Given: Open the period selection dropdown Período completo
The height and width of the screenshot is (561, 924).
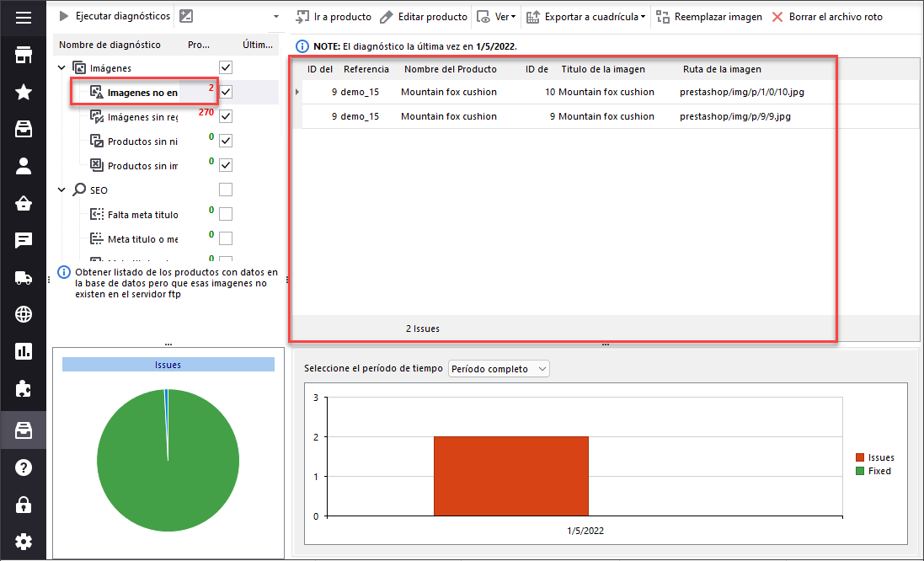Looking at the screenshot, I should [499, 369].
